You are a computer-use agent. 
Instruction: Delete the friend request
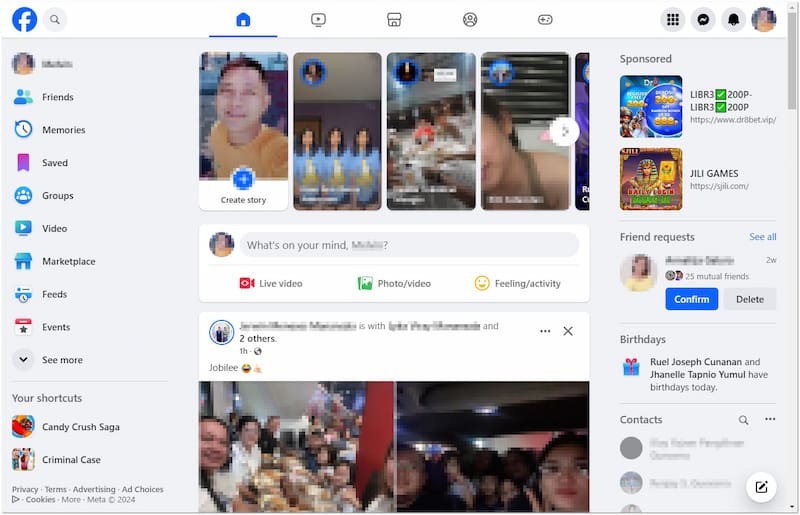click(x=749, y=299)
